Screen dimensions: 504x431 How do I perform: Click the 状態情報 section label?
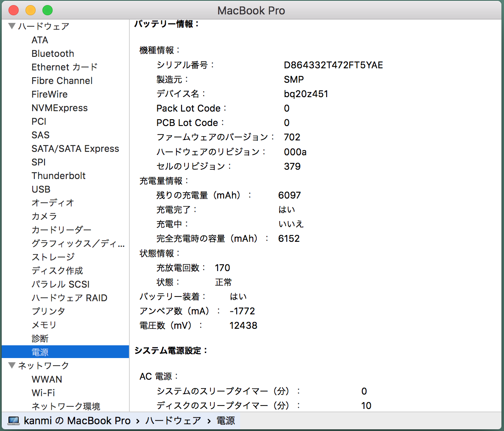coord(160,253)
